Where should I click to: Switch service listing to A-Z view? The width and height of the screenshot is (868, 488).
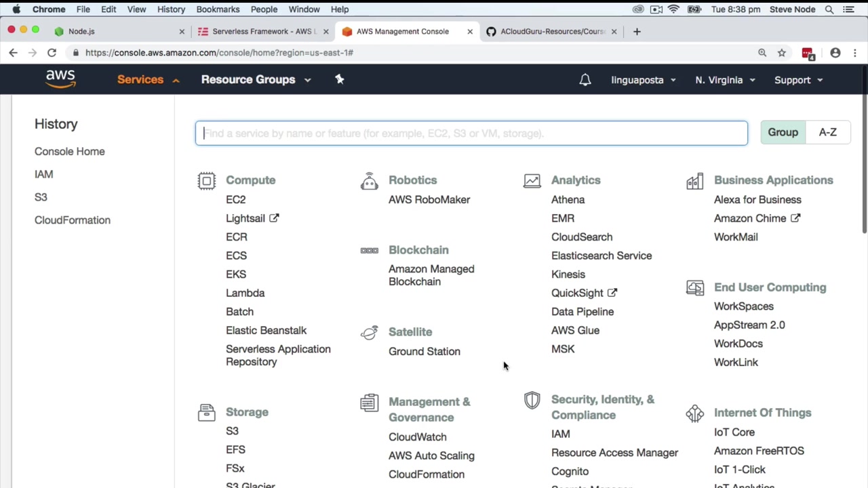[827, 132]
